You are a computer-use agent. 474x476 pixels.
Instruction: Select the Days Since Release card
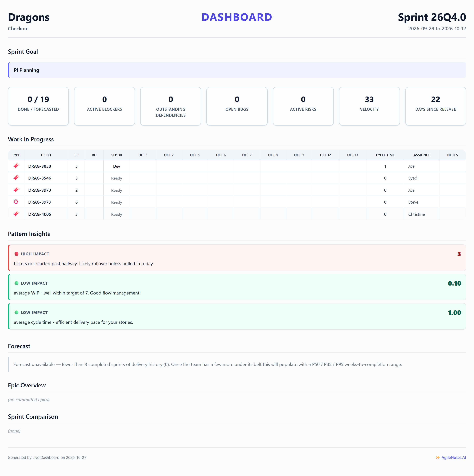click(x=436, y=106)
